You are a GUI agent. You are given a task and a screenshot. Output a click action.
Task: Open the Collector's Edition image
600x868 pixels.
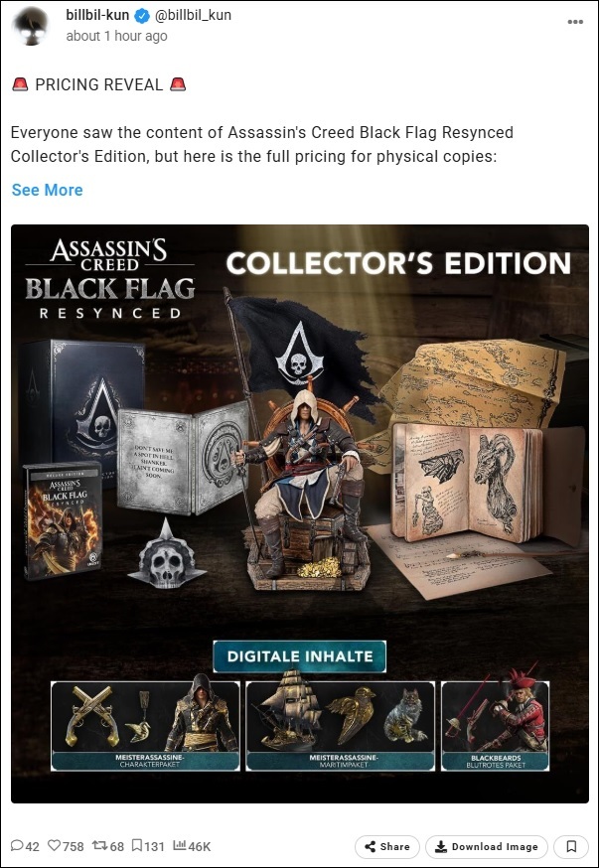[300, 513]
